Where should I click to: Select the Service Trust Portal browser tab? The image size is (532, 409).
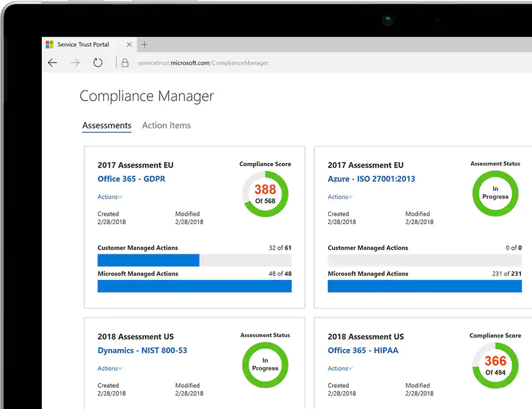(x=90, y=44)
